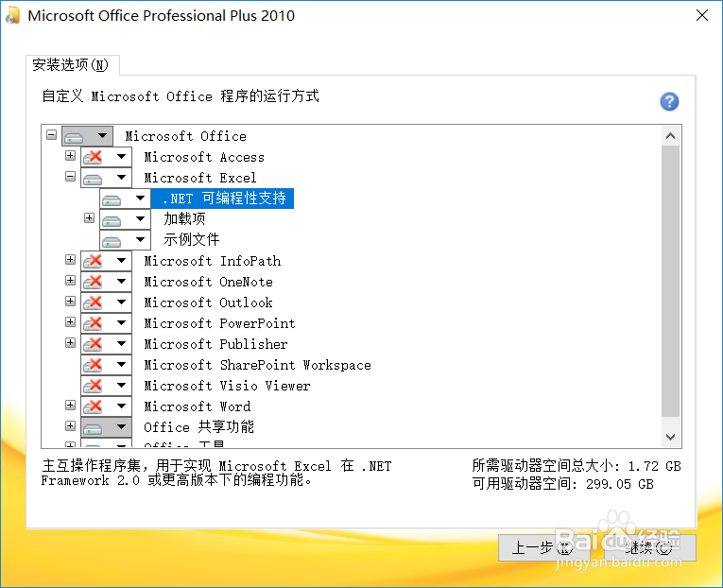Click the scrollbar up arrow
Image resolution: width=723 pixels, height=588 pixels.
(670, 135)
